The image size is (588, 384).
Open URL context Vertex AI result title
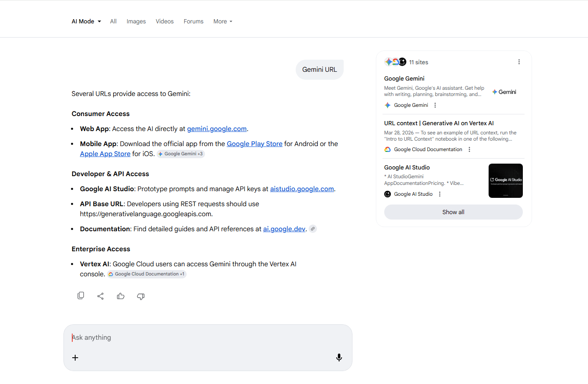click(x=439, y=123)
